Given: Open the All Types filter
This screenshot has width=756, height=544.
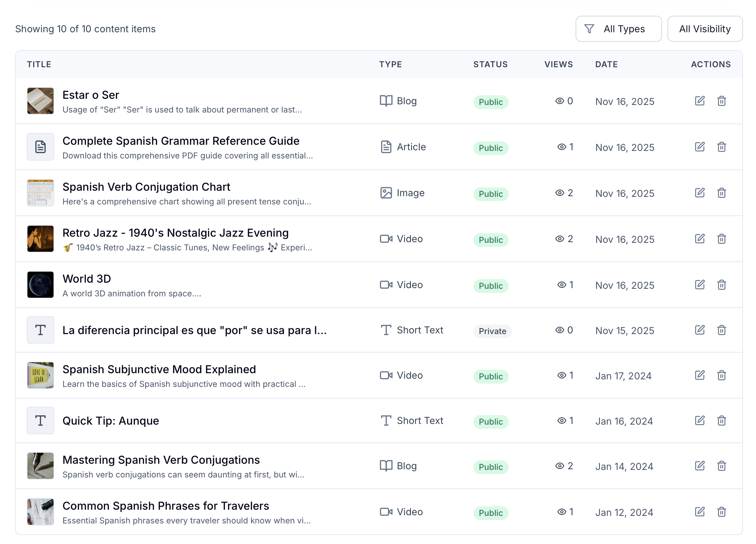Looking at the screenshot, I should pyautogui.click(x=618, y=29).
